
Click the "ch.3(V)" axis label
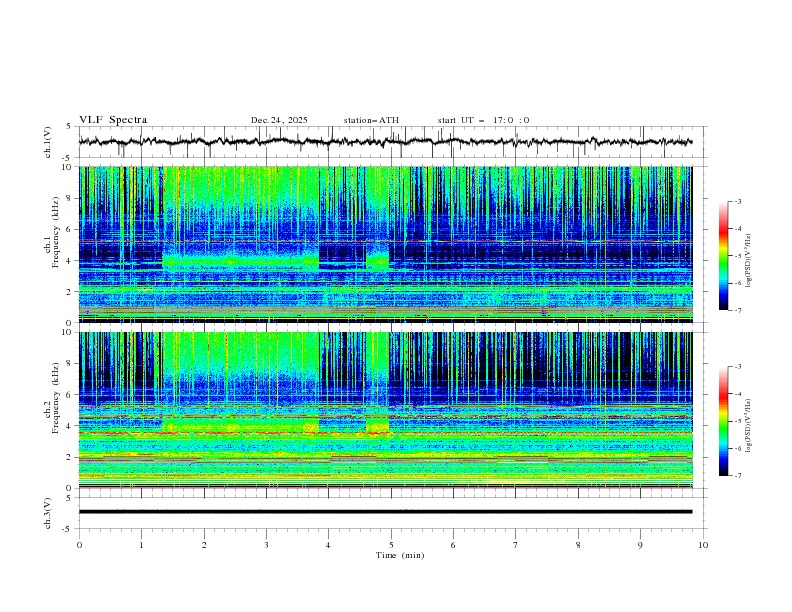pyautogui.click(x=48, y=513)
